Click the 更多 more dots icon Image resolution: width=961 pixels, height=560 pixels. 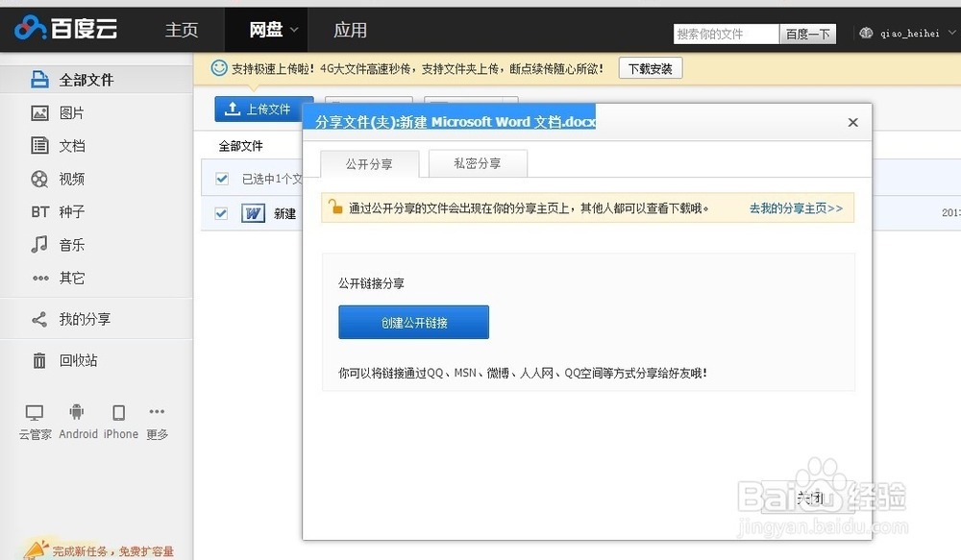click(157, 412)
